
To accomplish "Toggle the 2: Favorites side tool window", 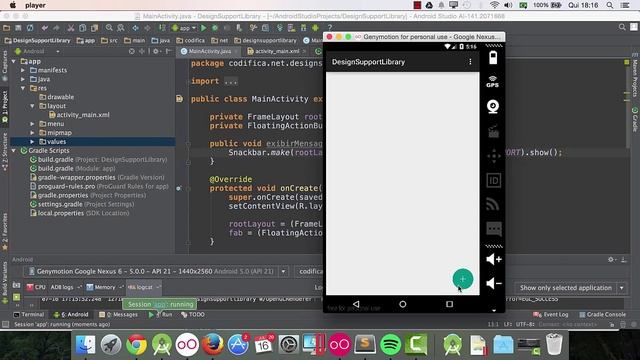I will (4, 231).
